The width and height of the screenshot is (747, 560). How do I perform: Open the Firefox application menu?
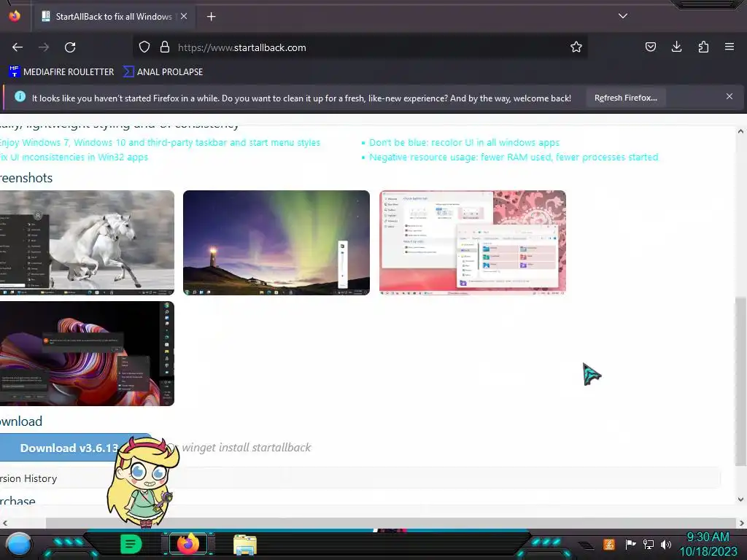coord(729,47)
